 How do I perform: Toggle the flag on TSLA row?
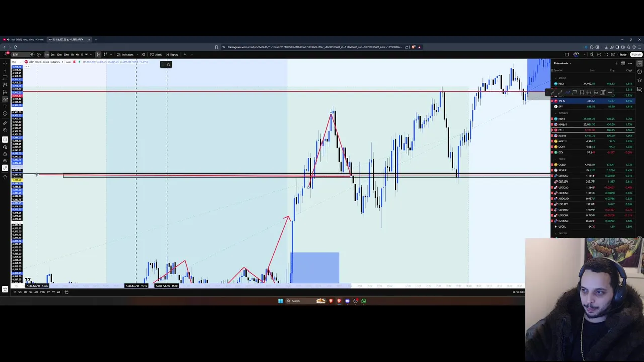point(552,101)
